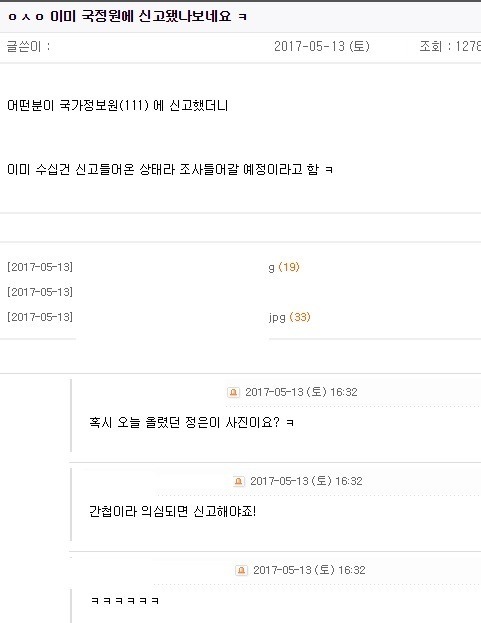Click the (33) comment count
Image resolution: width=481 pixels, height=623 pixels.
[300, 317]
